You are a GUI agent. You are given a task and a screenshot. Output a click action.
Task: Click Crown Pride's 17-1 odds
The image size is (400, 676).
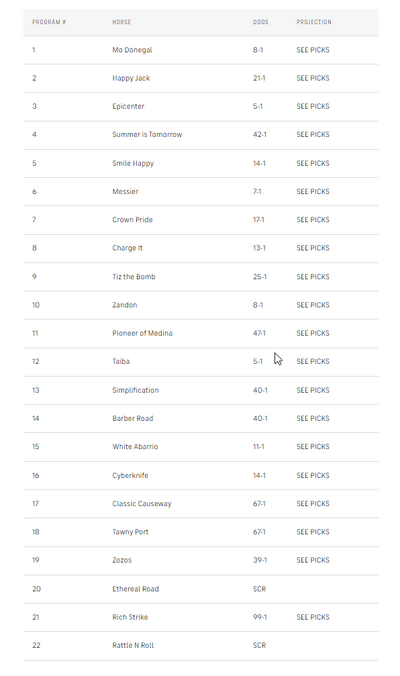point(259,220)
